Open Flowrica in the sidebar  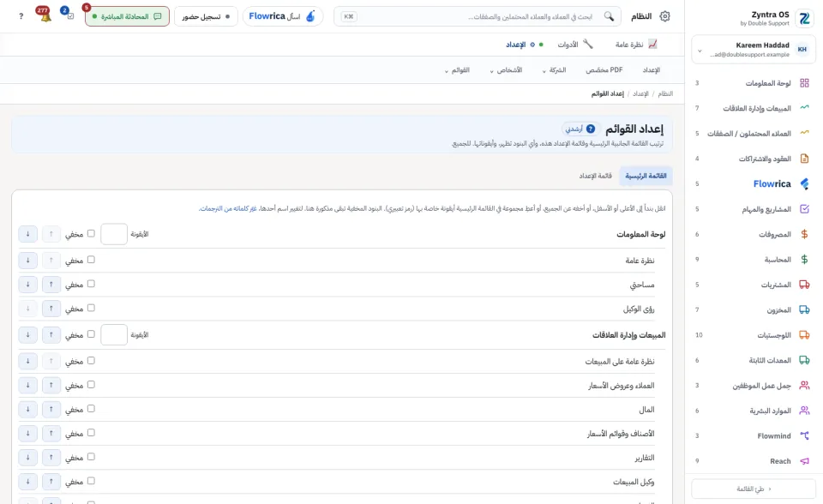(x=754, y=183)
